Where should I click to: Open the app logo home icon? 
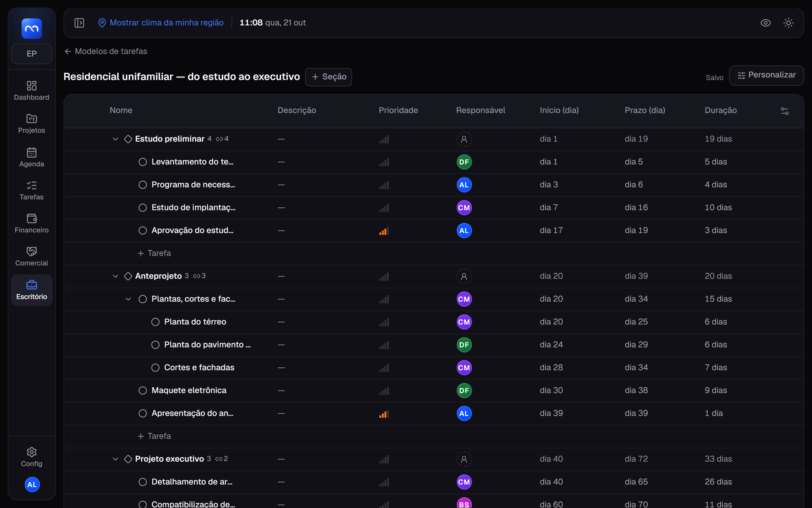(31, 29)
